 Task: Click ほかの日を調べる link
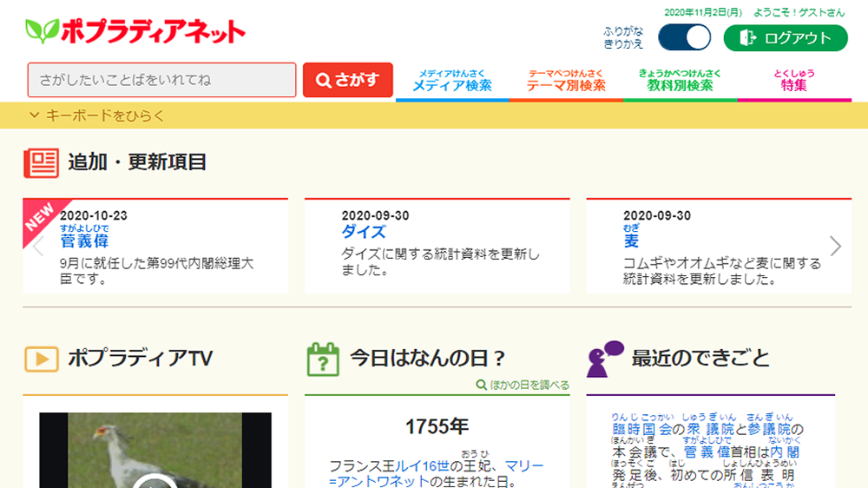click(x=523, y=385)
